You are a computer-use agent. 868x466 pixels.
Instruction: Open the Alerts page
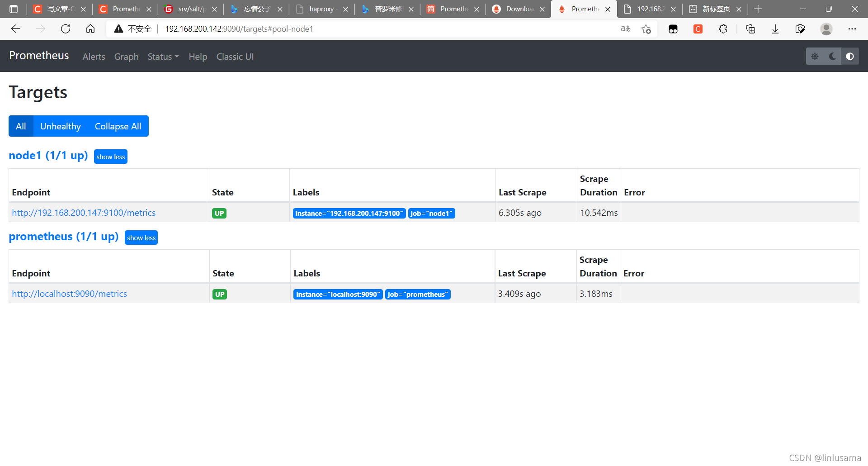tap(94, 57)
